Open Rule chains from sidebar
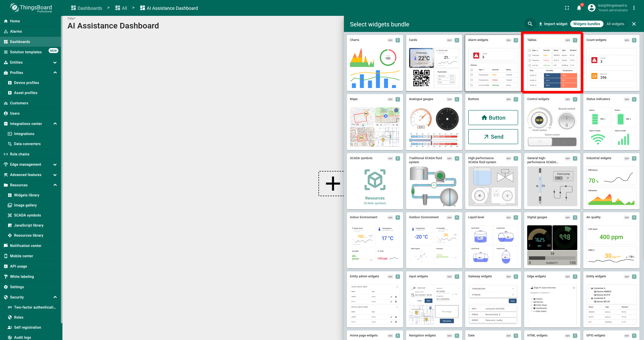The image size is (644, 340). (20, 154)
